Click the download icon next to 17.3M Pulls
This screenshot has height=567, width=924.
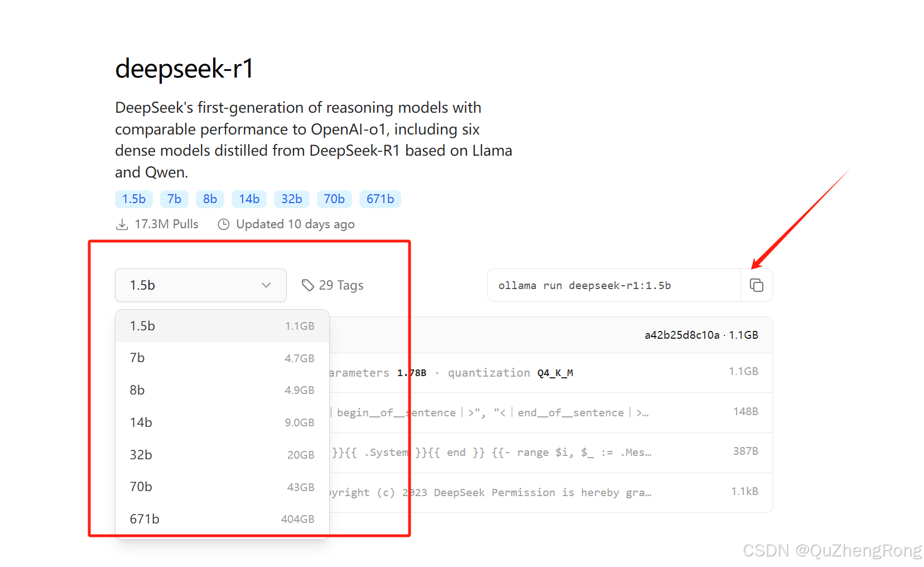tap(122, 224)
